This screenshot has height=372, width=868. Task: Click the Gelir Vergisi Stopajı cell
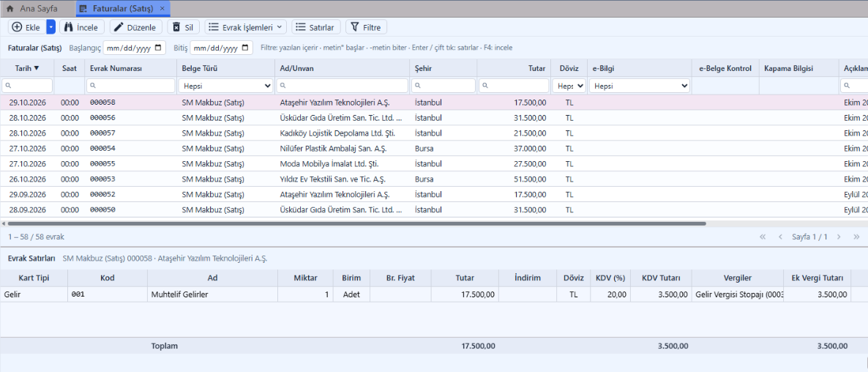[x=737, y=294]
